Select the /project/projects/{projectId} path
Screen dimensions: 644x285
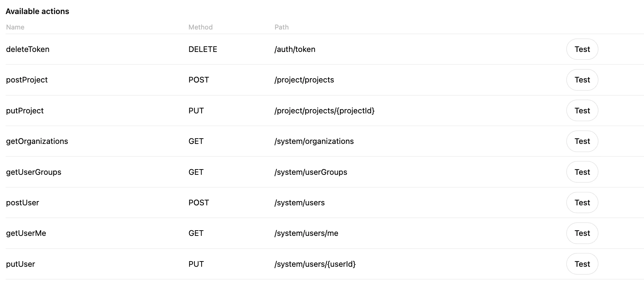(x=324, y=111)
